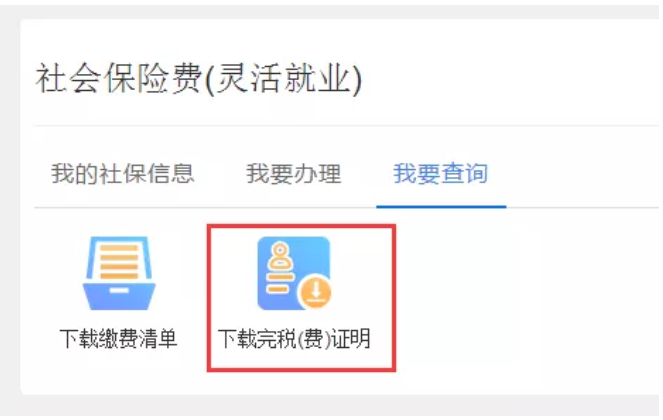The image size is (663, 420).
Task: Click the 下载缴费清单 text label
Action: 118,339
